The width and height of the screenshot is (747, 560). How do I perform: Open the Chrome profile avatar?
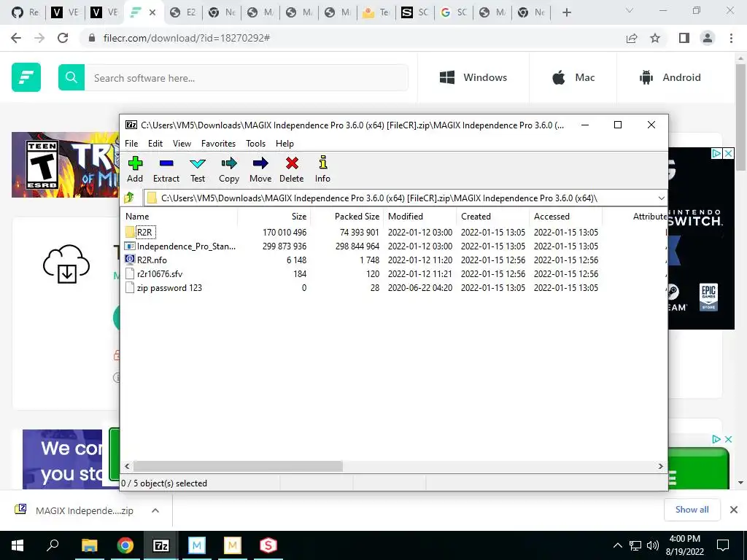[x=708, y=38]
